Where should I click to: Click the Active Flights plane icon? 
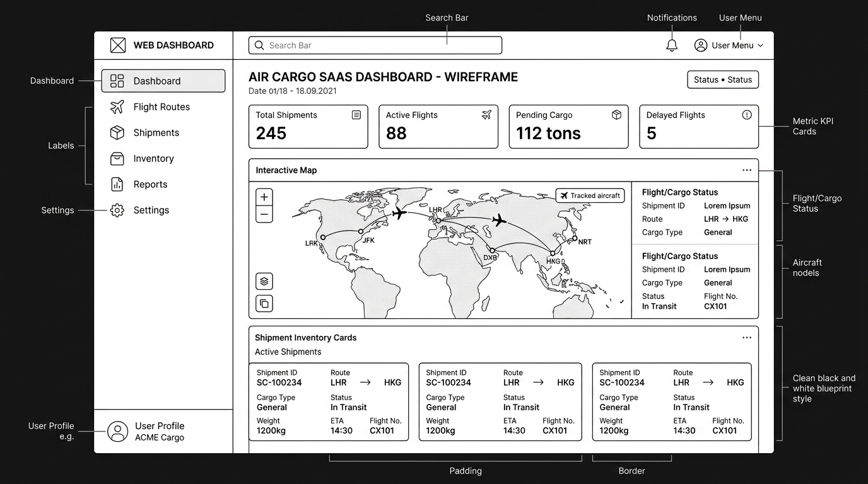486,115
